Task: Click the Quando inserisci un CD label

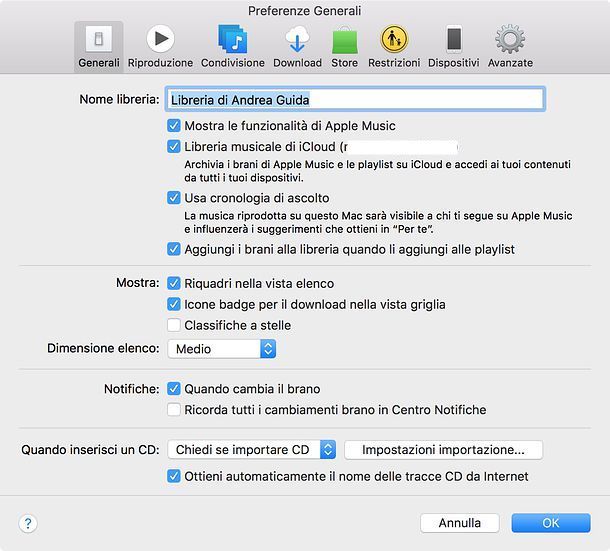Action: click(90, 450)
